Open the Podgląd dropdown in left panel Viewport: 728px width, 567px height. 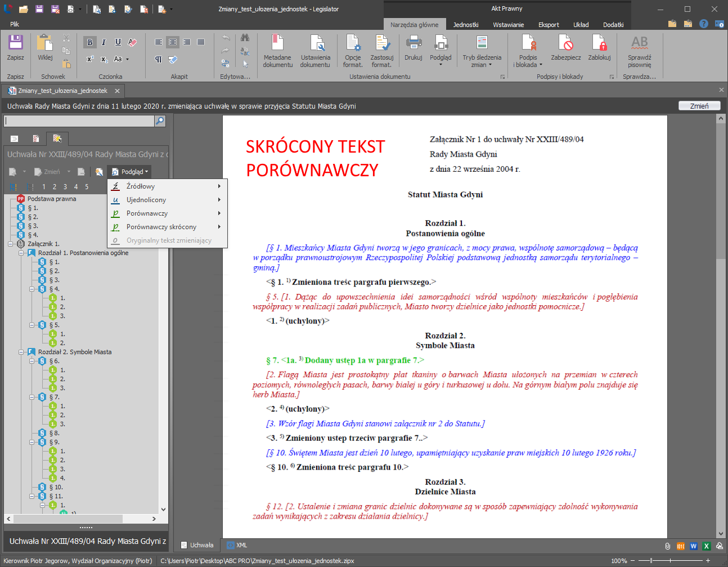coord(129,172)
